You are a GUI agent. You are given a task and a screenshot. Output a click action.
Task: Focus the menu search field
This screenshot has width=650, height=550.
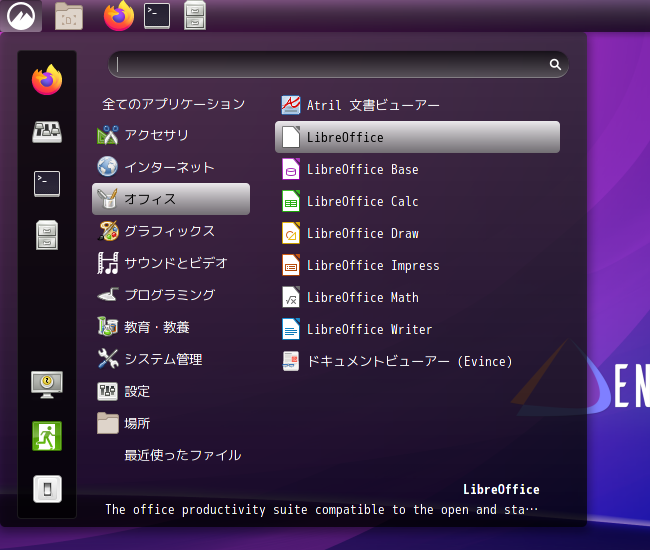pyautogui.click(x=338, y=64)
